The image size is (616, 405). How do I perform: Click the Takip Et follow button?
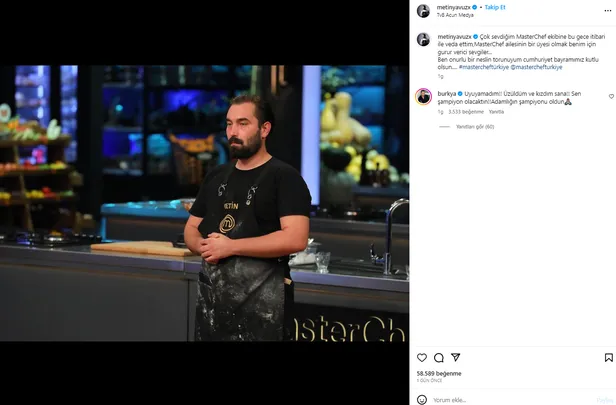495,7
